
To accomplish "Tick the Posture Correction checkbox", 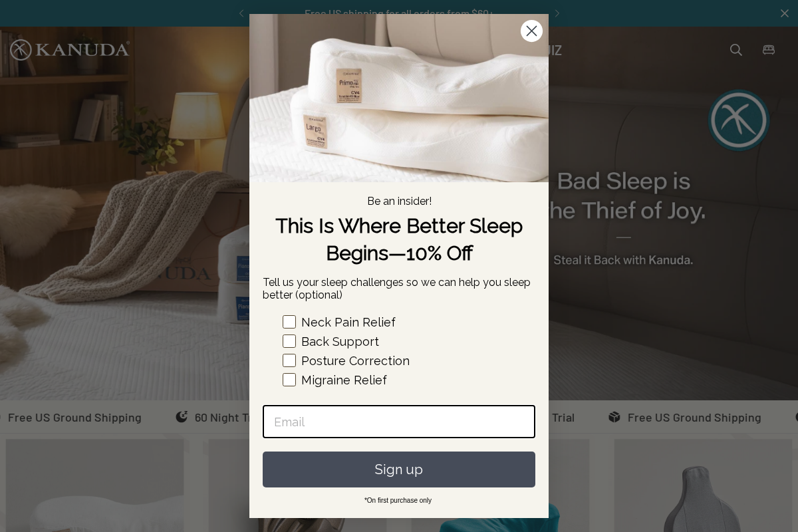I will [x=289, y=360].
